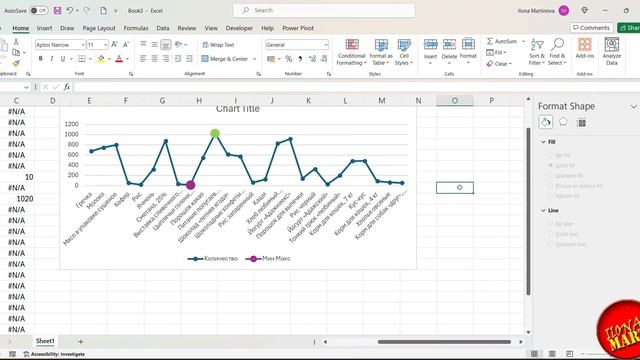
Task: Click the Search box in title bar
Action: tap(324, 10)
